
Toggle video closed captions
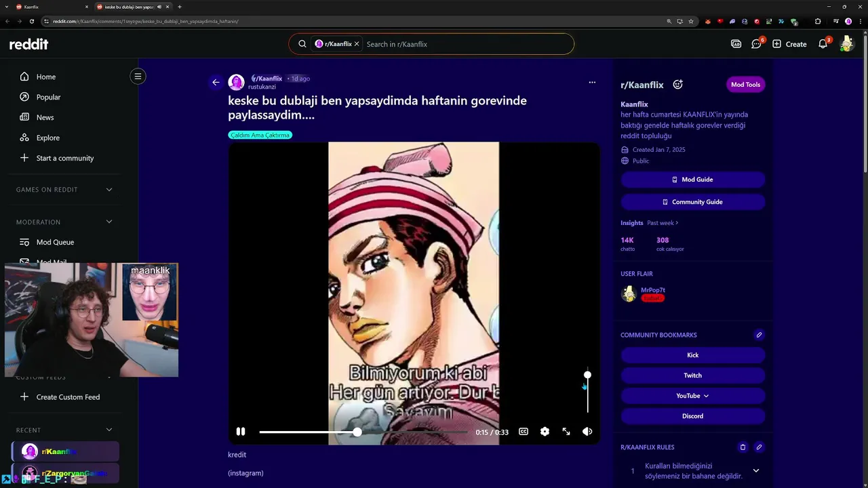click(x=524, y=432)
